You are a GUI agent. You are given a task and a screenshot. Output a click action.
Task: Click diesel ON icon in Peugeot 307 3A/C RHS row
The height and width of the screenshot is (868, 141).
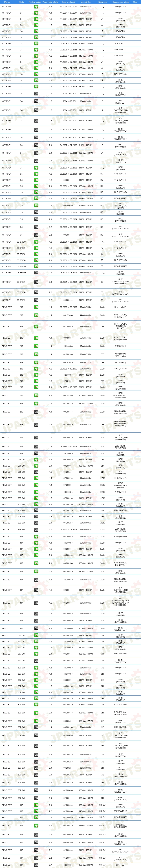[x=36, y=620]
